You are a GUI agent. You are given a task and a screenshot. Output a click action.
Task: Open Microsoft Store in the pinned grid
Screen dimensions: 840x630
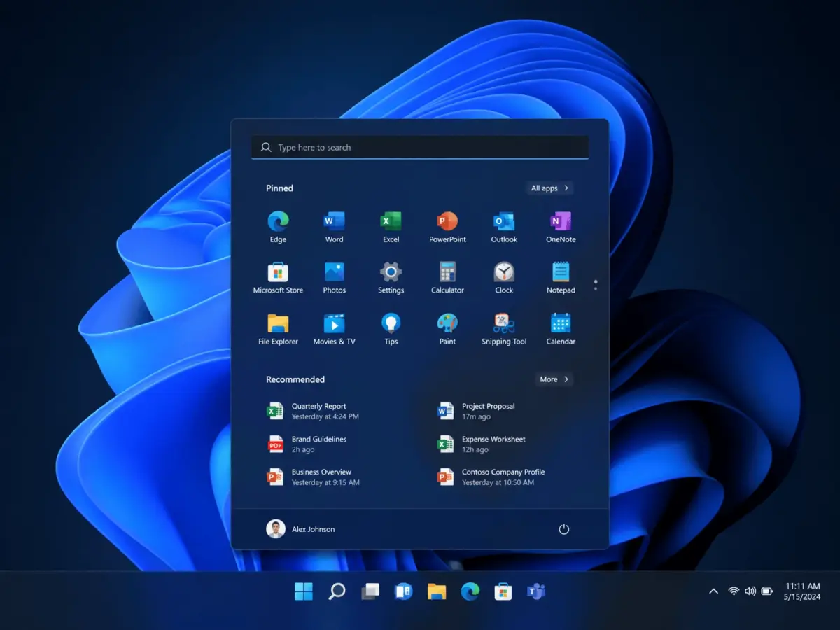tap(278, 279)
